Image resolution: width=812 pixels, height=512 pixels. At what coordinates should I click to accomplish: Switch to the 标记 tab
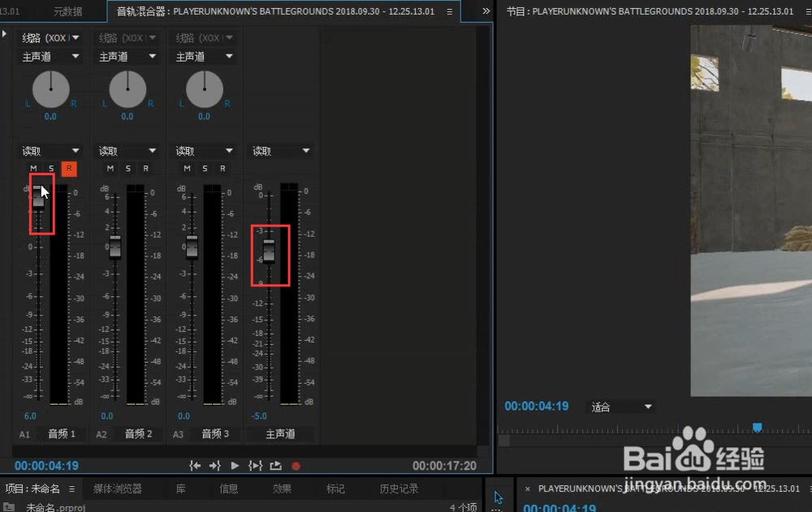click(x=335, y=488)
